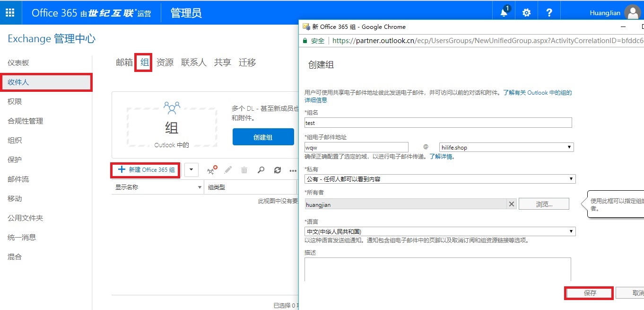Select 移动 in left navigation
The width and height of the screenshot is (644, 310).
click(15, 199)
